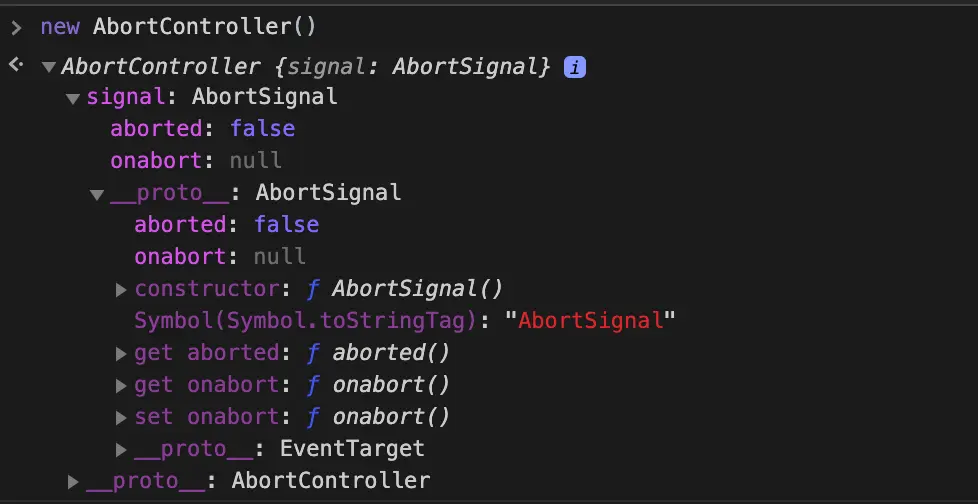
Task: Click the onabort: null prototype property
Action: click(x=220, y=257)
